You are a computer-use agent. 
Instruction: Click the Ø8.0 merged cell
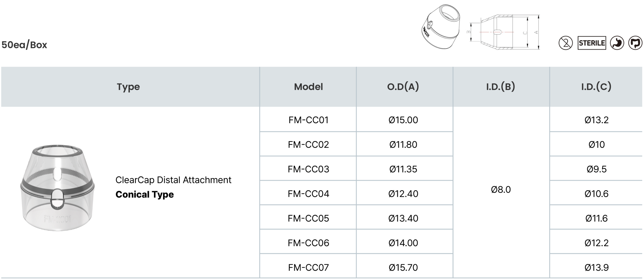(x=501, y=190)
